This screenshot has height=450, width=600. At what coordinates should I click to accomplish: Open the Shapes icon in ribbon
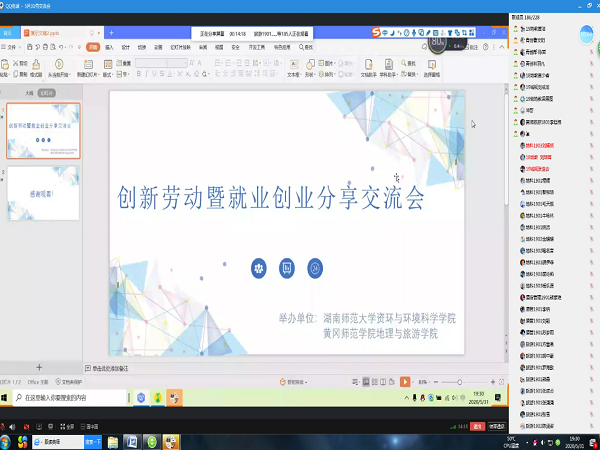[x=310, y=64]
